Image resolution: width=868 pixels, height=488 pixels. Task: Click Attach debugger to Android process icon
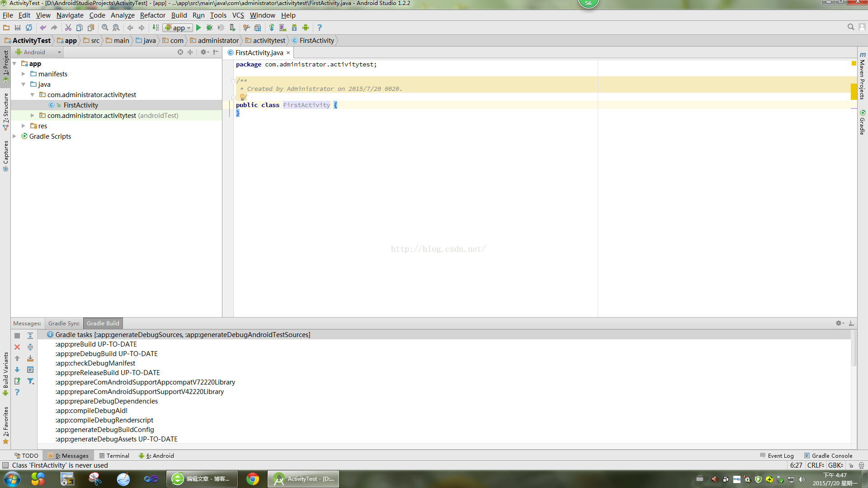232,28
